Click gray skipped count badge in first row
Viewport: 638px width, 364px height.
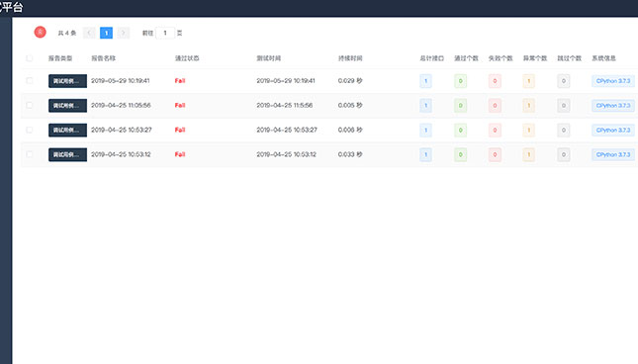[564, 81]
